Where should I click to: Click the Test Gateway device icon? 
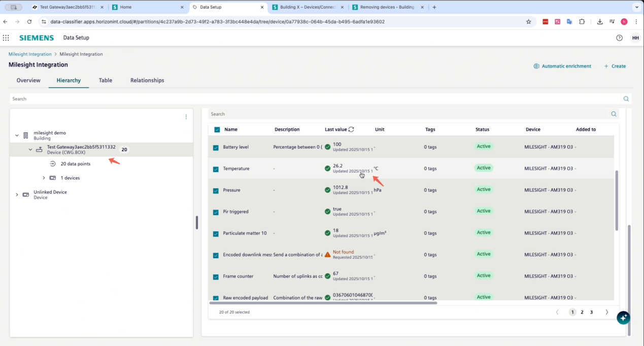click(39, 150)
